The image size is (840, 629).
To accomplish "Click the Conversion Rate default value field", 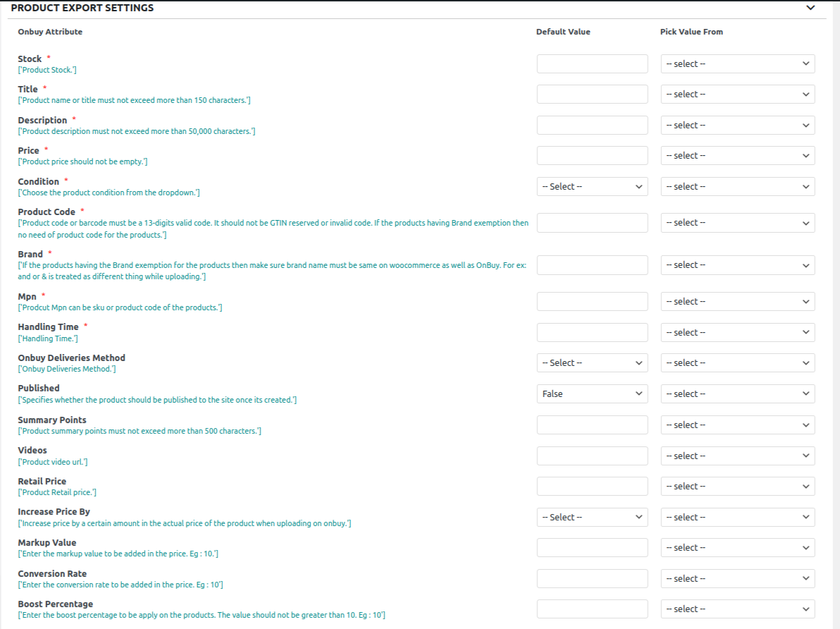I will click(592, 579).
